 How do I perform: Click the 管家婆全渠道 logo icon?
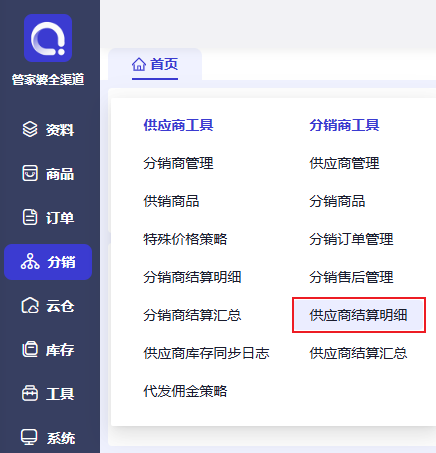[48, 38]
